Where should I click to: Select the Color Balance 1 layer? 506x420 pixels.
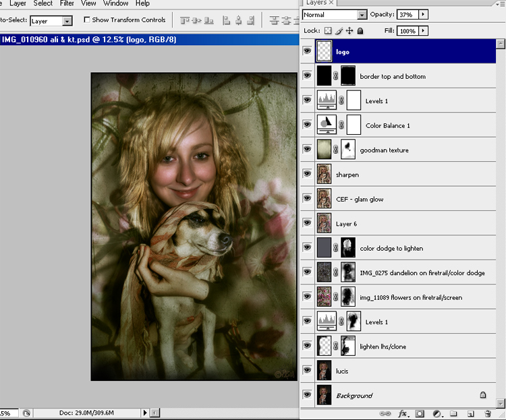pyautogui.click(x=387, y=125)
